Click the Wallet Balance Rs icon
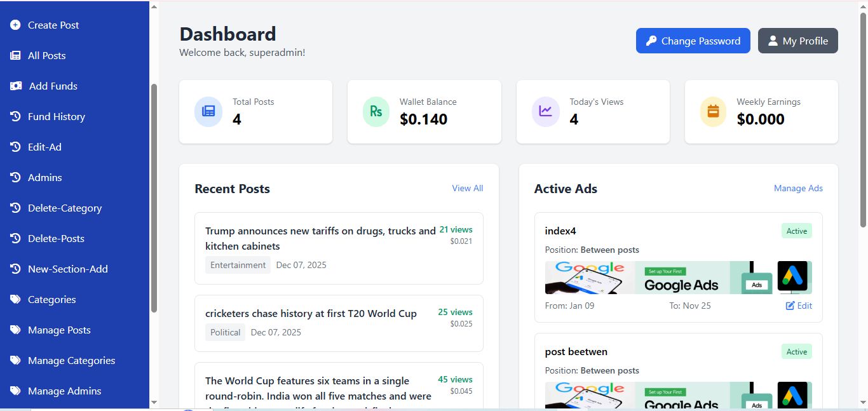The width and height of the screenshot is (868, 411). pyautogui.click(x=376, y=111)
